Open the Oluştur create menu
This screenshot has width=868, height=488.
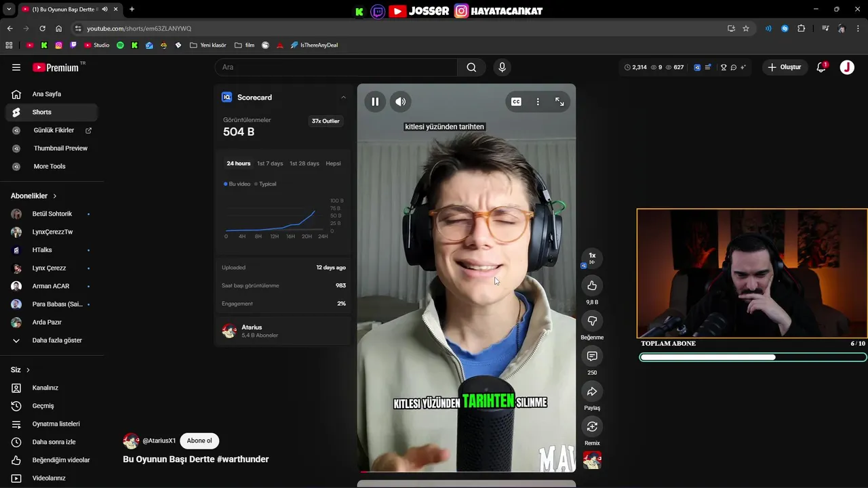coord(784,67)
